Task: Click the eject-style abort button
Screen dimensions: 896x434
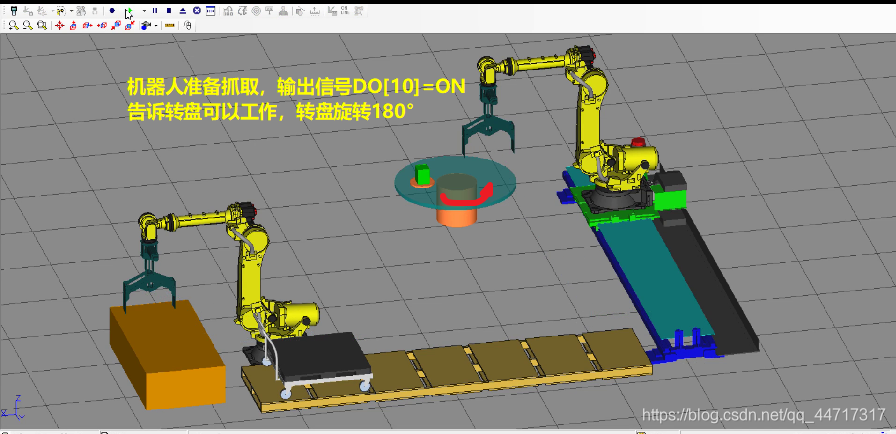Action: tap(182, 11)
